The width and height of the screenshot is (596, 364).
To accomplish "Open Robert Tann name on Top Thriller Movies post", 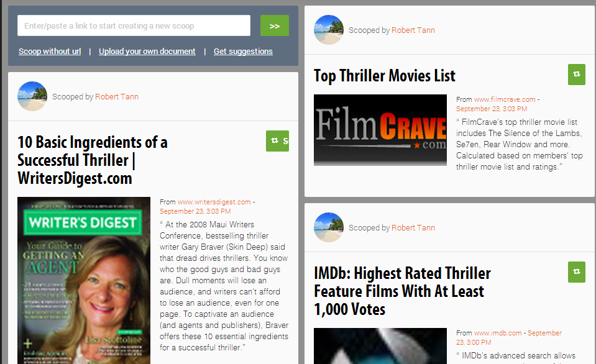I will 413,30.
